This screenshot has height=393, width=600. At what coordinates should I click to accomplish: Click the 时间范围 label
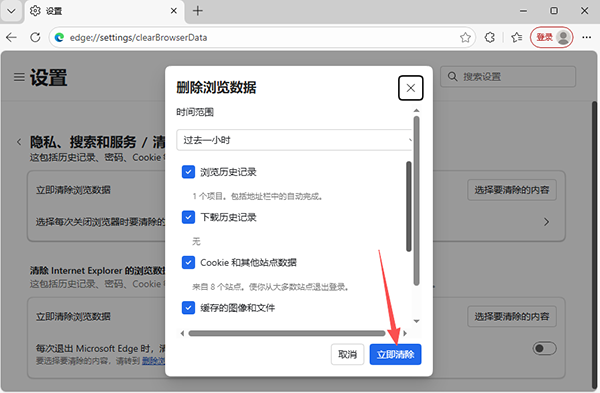(x=195, y=112)
